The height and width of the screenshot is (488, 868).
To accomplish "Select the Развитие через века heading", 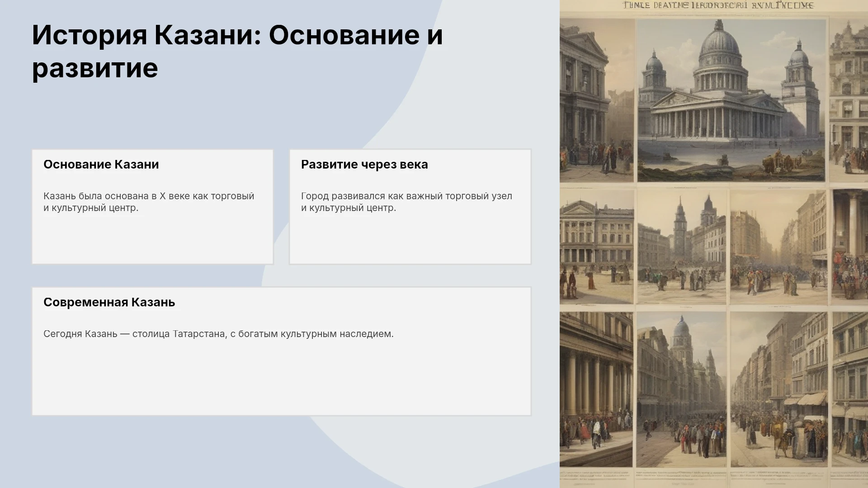I will click(x=364, y=164).
